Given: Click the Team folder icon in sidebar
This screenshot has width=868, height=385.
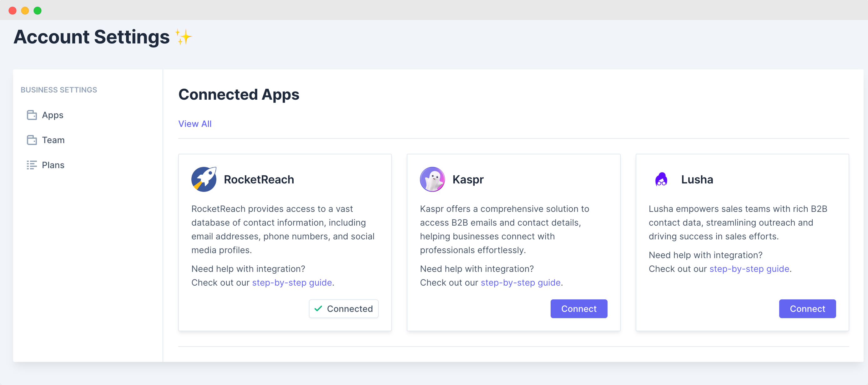Looking at the screenshot, I should tap(32, 140).
